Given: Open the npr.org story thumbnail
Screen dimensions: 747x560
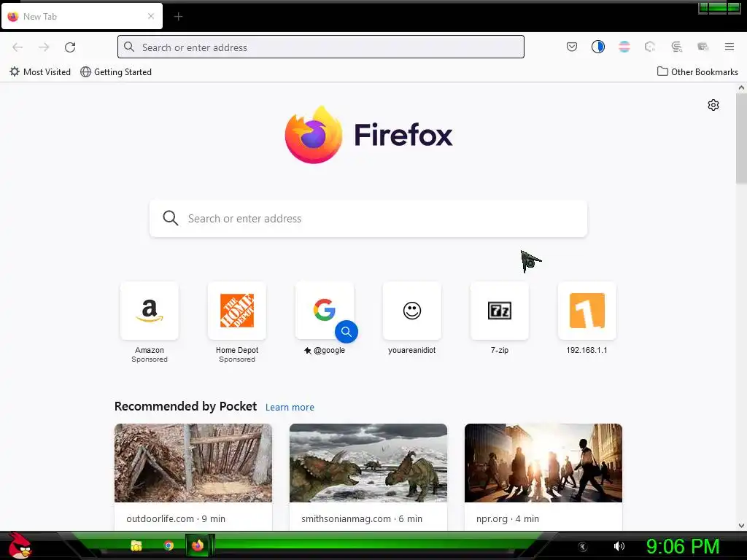Looking at the screenshot, I should point(543,463).
